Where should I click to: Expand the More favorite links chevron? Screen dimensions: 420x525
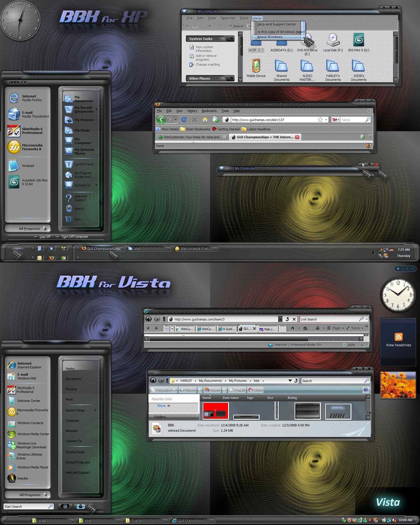click(169, 406)
